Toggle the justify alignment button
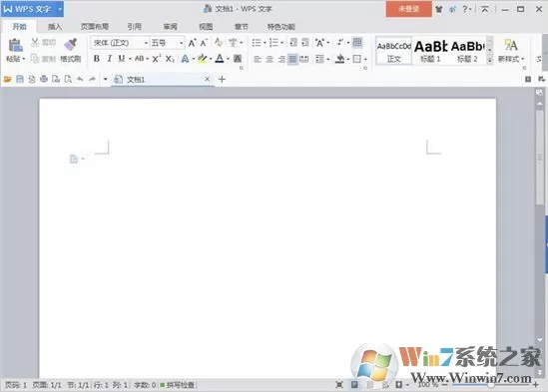The height and width of the screenshot is (392, 548). coord(292,59)
